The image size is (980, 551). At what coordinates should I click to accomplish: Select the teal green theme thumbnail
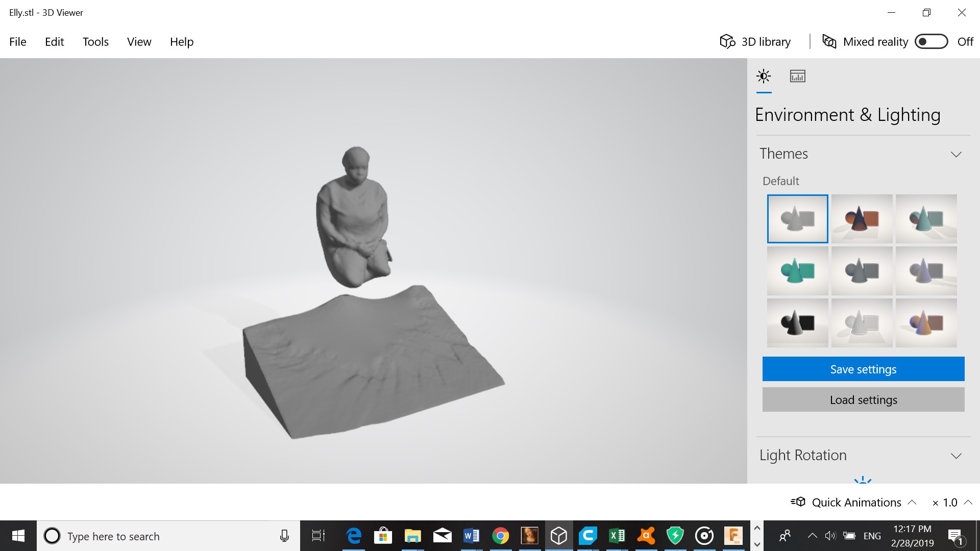tap(797, 271)
